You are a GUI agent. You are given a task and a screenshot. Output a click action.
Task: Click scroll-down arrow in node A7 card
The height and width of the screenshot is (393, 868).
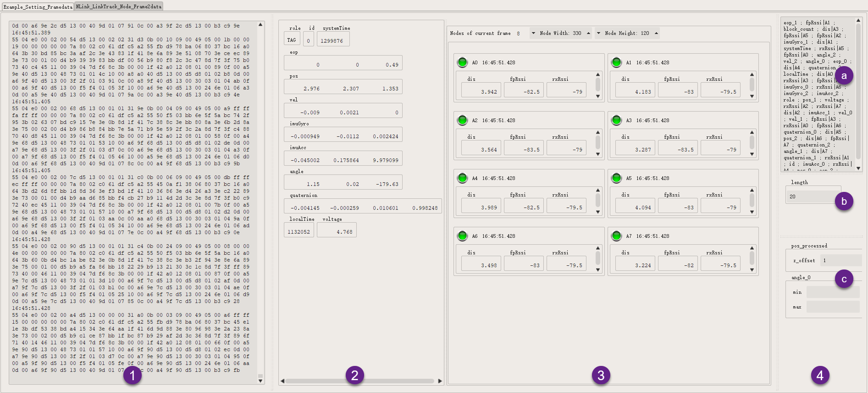click(x=752, y=269)
